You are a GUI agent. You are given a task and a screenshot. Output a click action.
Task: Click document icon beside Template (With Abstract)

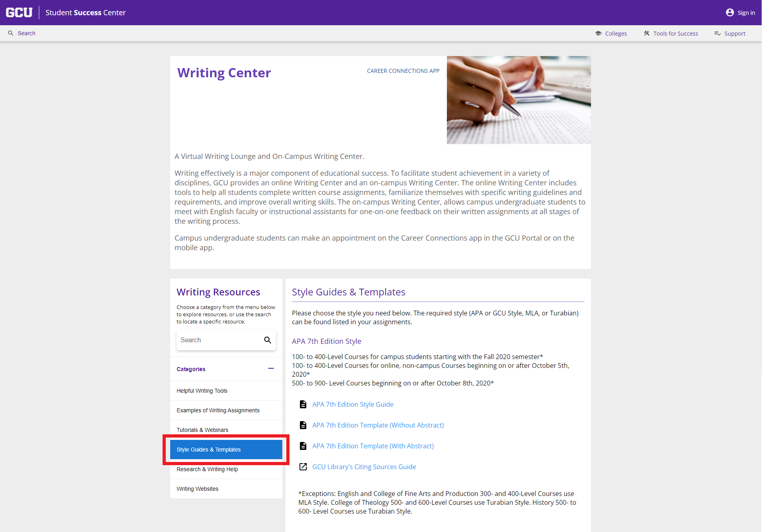click(x=303, y=446)
